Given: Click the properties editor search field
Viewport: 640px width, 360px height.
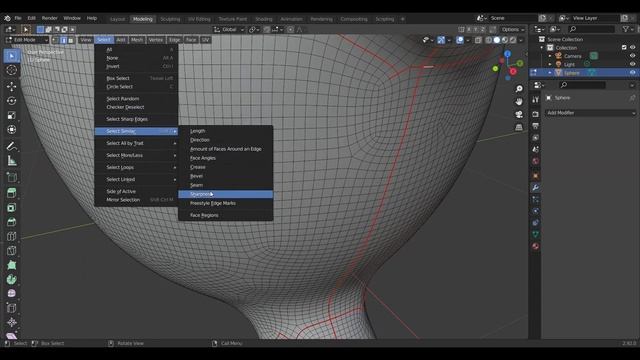Looking at the screenshot, I should (582, 85).
